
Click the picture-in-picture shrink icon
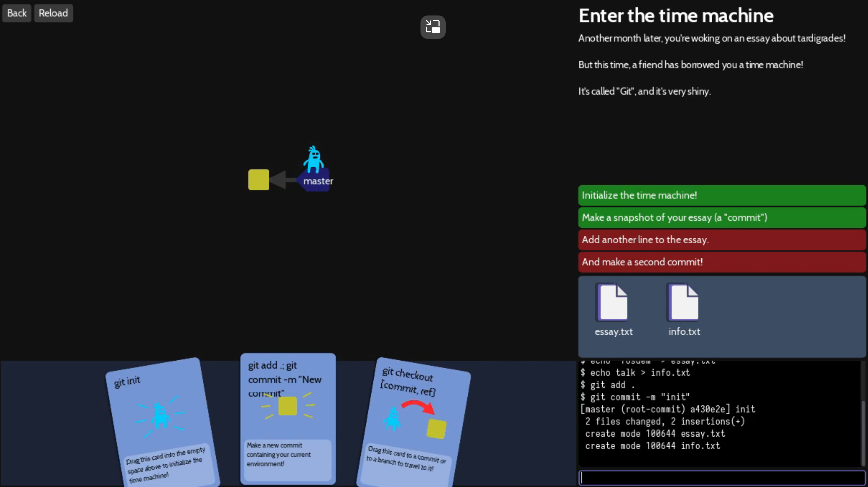point(433,27)
